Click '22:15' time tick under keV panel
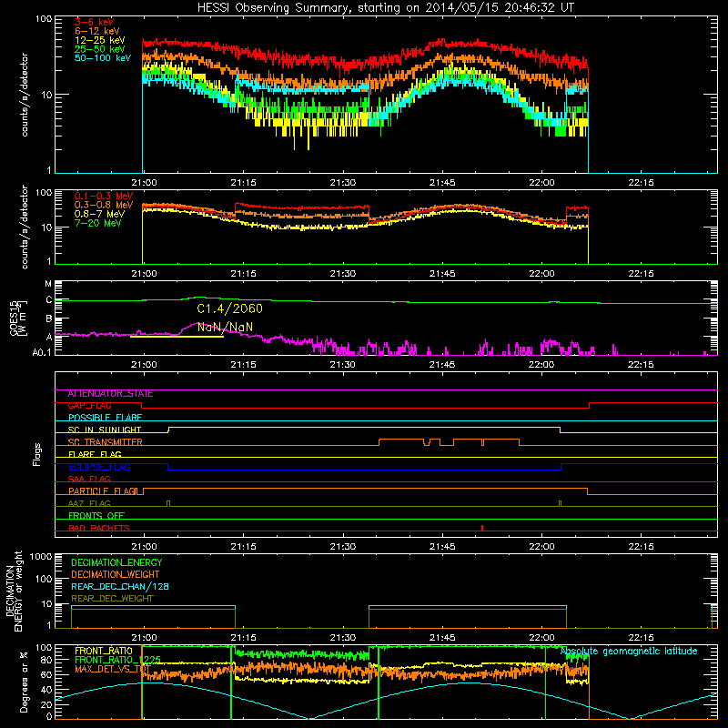This screenshot has width=728, height=728. point(642,183)
